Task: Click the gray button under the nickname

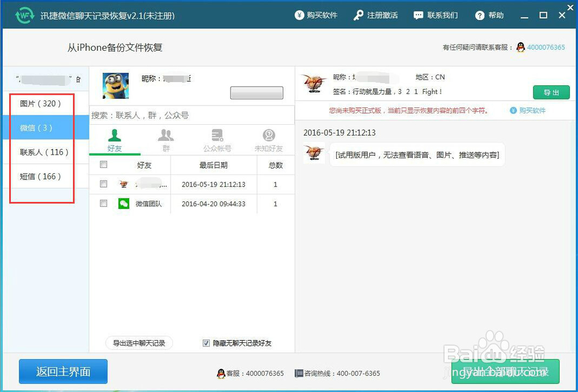Action: (x=257, y=93)
